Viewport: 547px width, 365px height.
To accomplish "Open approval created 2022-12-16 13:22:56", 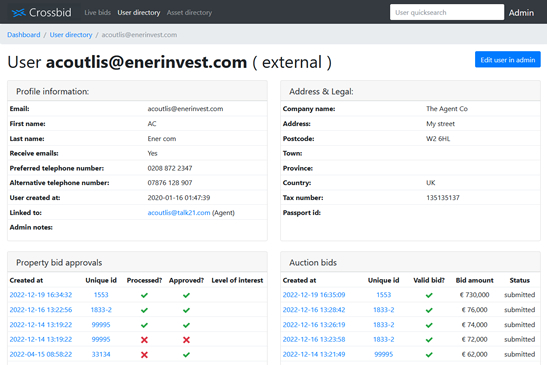I will click(41, 310).
